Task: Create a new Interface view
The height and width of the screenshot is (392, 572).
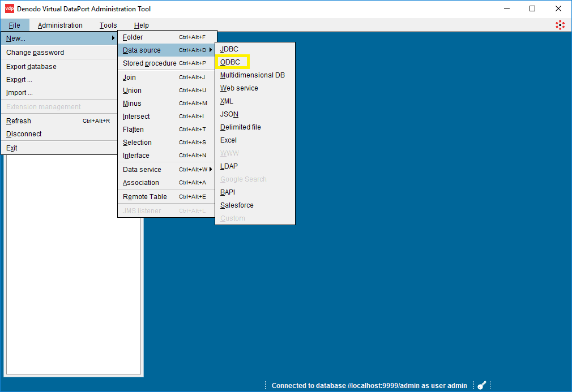Action: tap(167, 156)
